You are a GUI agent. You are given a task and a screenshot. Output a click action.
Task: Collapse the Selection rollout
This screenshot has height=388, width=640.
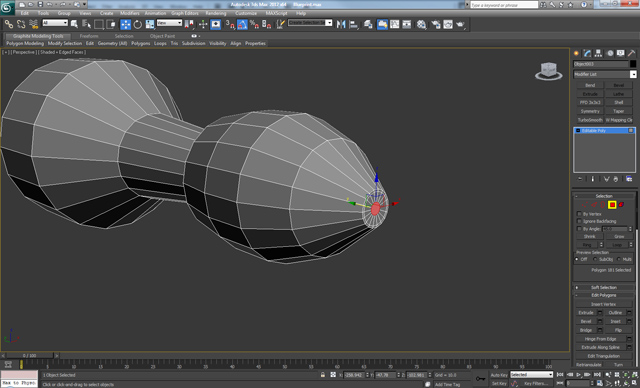pos(604,196)
